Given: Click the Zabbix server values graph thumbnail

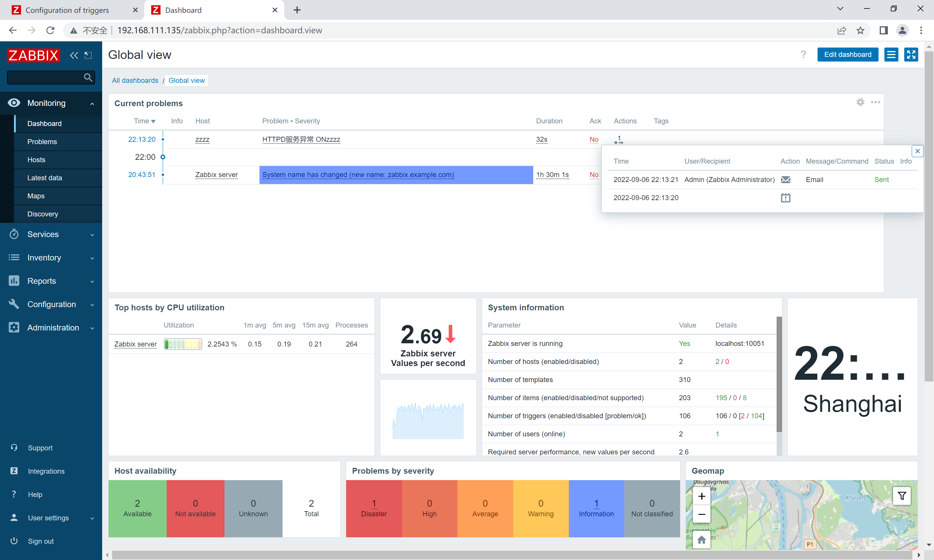Looking at the screenshot, I should click(428, 420).
